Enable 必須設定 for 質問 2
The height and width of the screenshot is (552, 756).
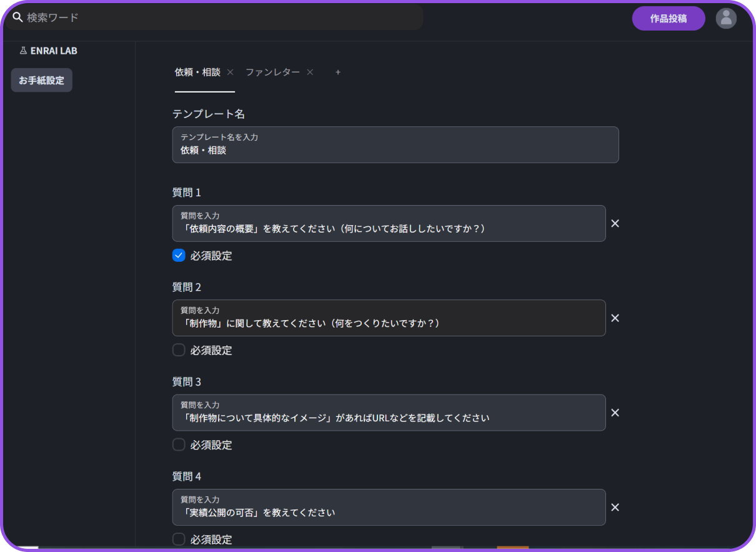pos(179,350)
